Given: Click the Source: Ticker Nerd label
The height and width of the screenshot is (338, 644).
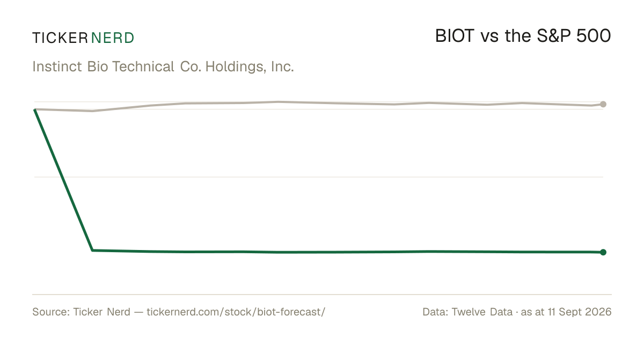Looking at the screenshot, I should point(81,312).
